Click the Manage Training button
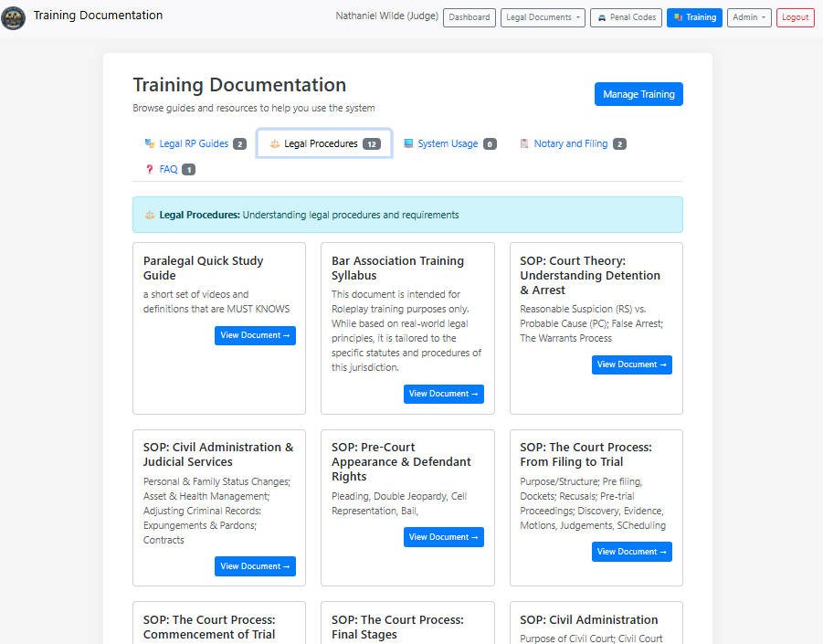 638,93
